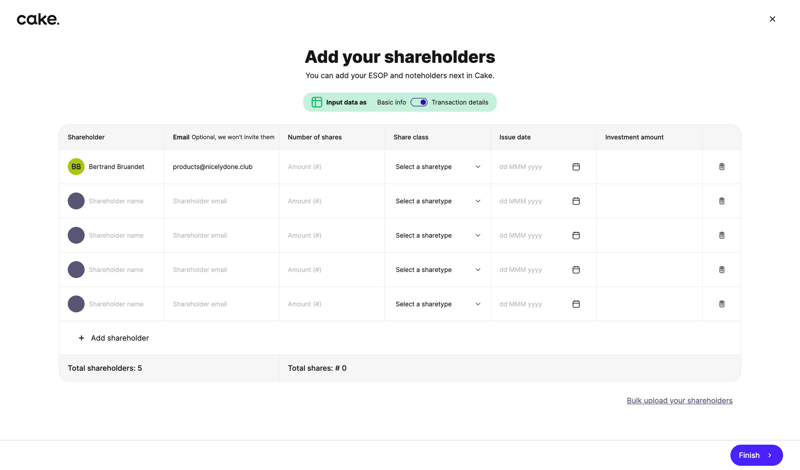Image resolution: width=800 pixels, height=470 pixels.
Task: Delete the Bertrand Bruandet shareholder row
Action: point(721,167)
